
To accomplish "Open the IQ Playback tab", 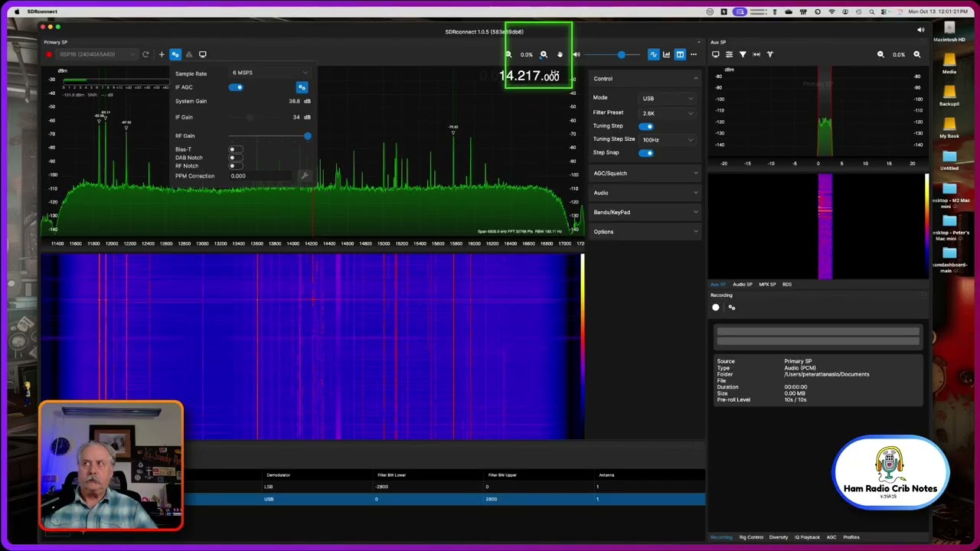I will click(x=807, y=537).
